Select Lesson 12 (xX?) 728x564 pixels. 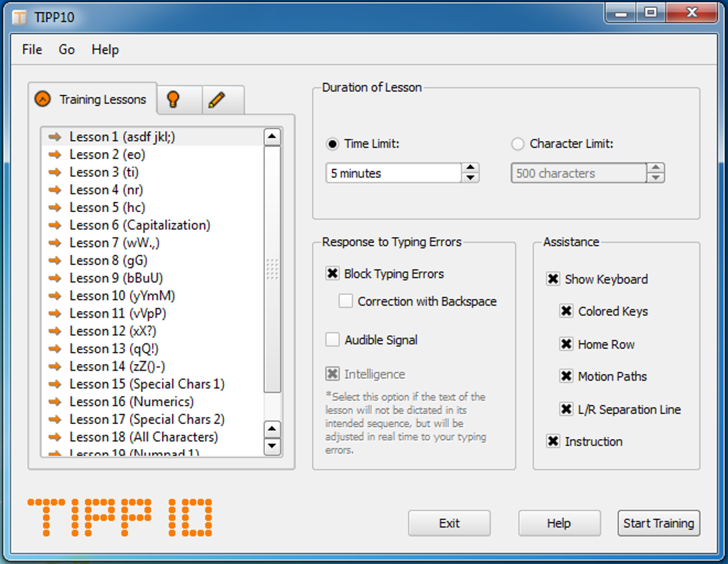(153, 331)
